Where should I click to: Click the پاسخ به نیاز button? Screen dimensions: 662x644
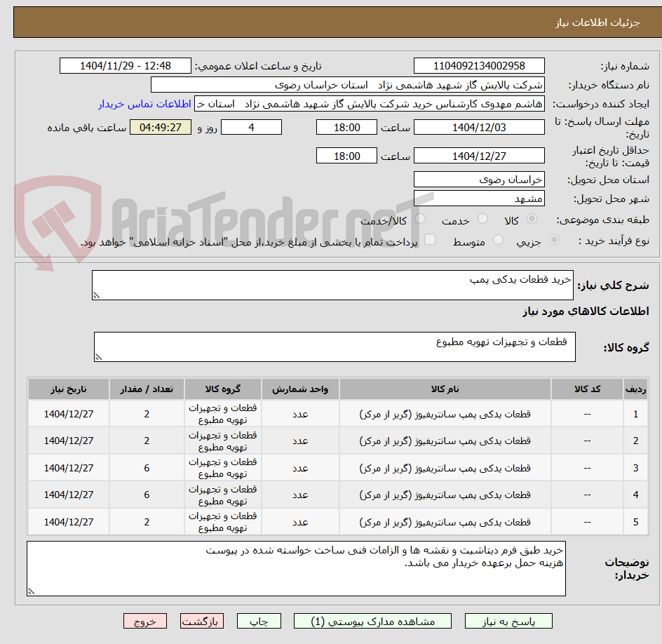508,621
